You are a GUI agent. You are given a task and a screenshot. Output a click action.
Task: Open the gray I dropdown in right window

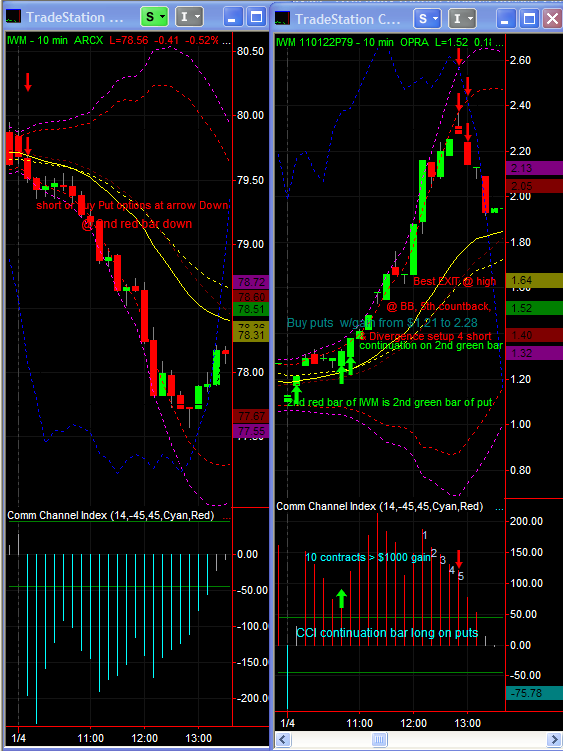tap(462, 19)
